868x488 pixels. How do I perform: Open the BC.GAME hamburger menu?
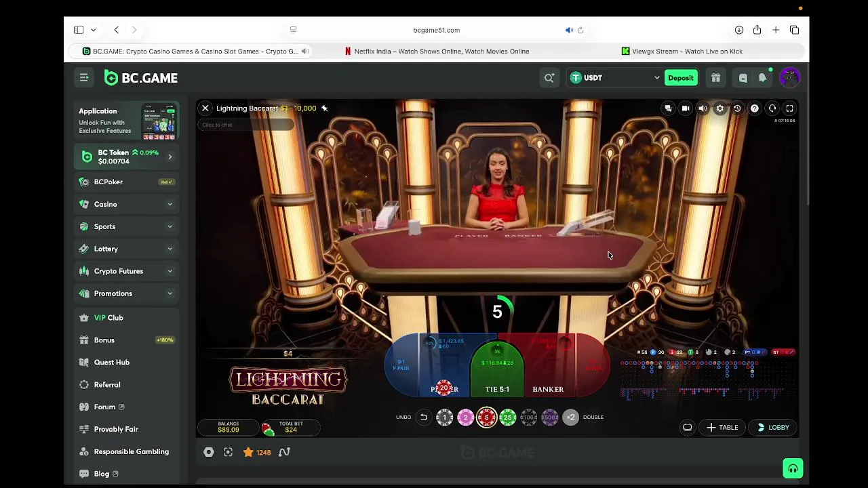coord(84,78)
